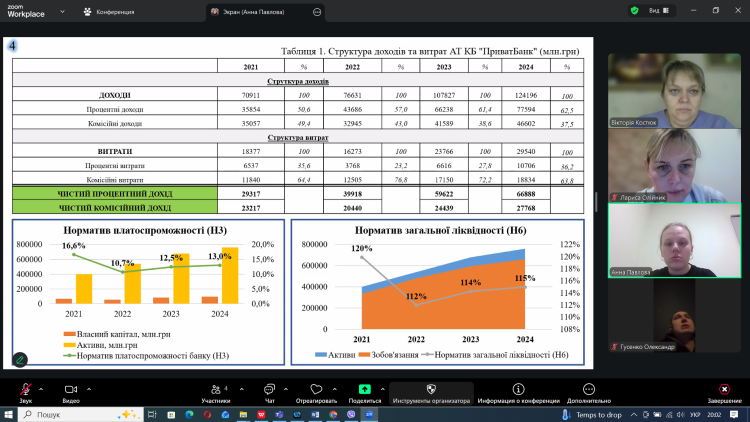Click active Zoom icon in taskbar
The image size is (750, 422).
click(x=369, y=414)
